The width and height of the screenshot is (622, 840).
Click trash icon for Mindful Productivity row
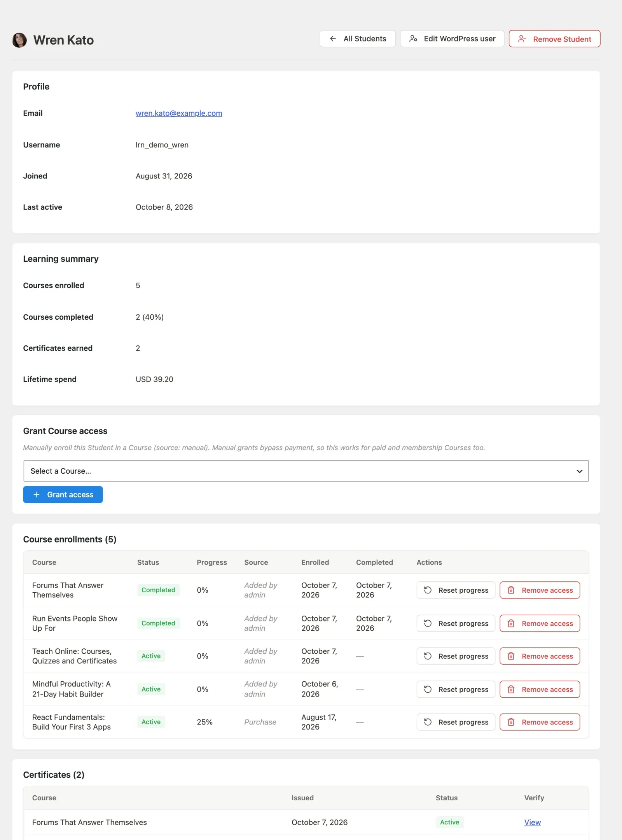pyautogui.click(x=511, y=689)
